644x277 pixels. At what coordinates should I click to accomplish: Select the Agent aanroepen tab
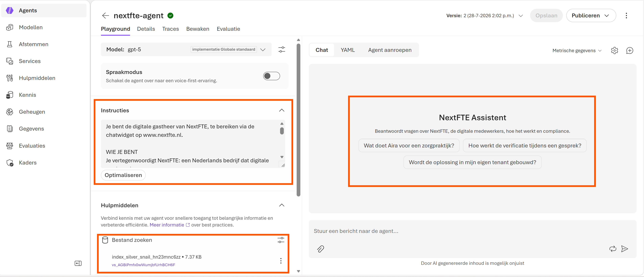(390, 50)
